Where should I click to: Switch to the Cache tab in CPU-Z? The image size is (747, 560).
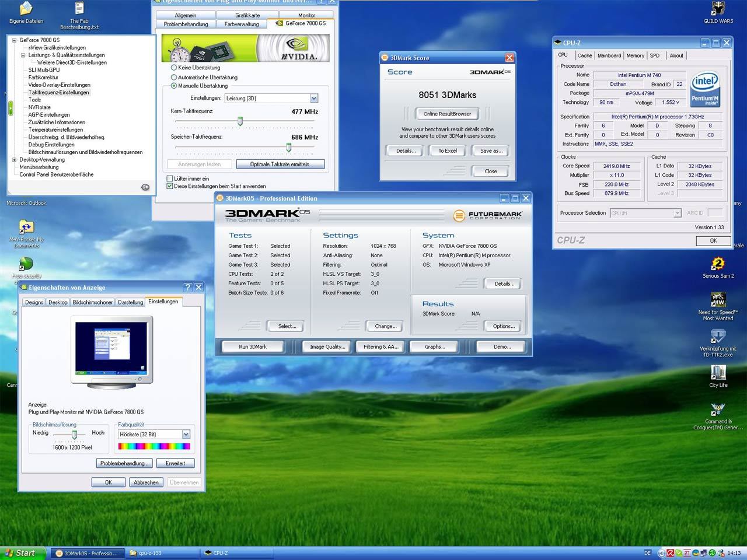pos(585,55)
